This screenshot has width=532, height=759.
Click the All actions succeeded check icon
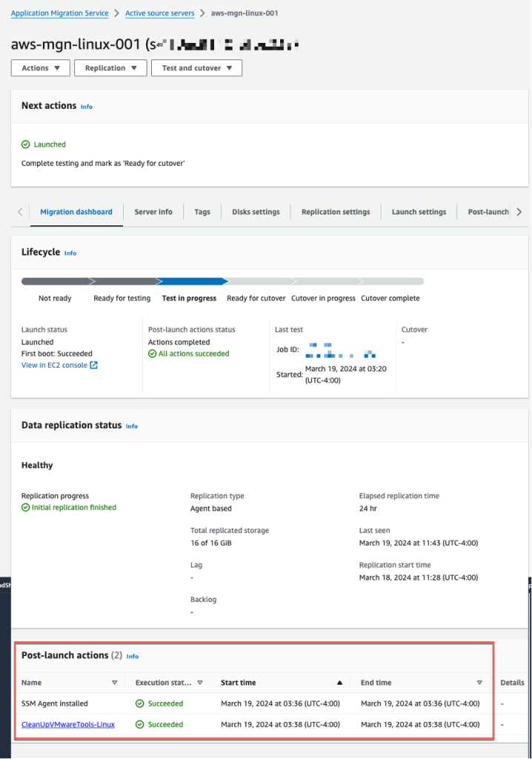coord(152,354)
